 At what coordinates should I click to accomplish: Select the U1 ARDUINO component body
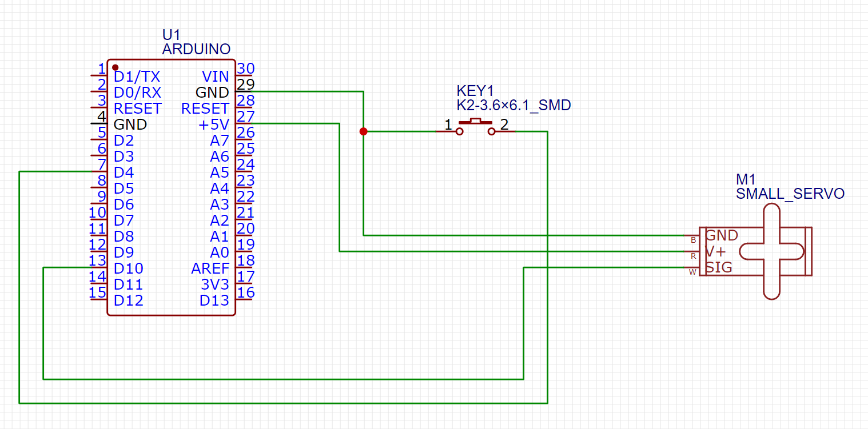(172, 189)
